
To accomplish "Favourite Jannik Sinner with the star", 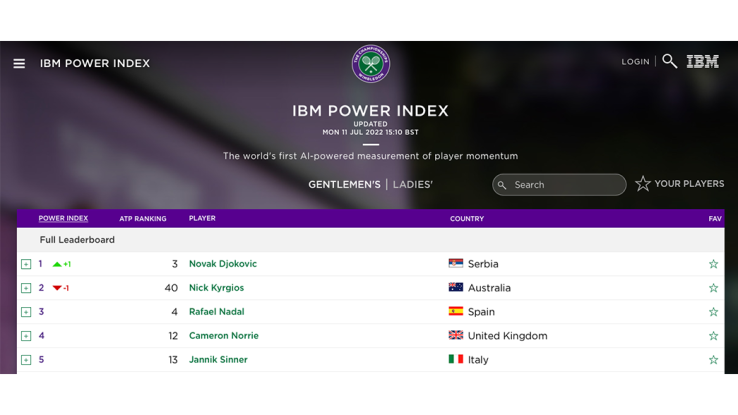I will (714, 360).
